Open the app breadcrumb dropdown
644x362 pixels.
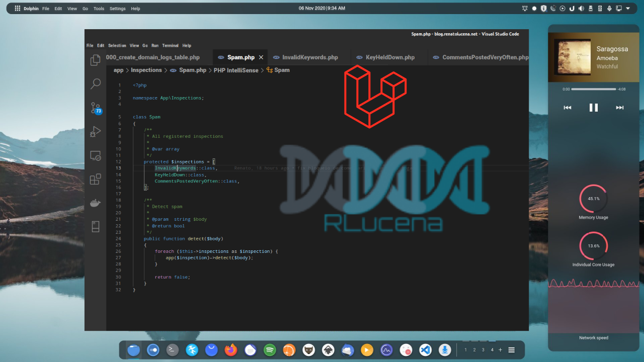pyautogui.click(x=118, y=70)
